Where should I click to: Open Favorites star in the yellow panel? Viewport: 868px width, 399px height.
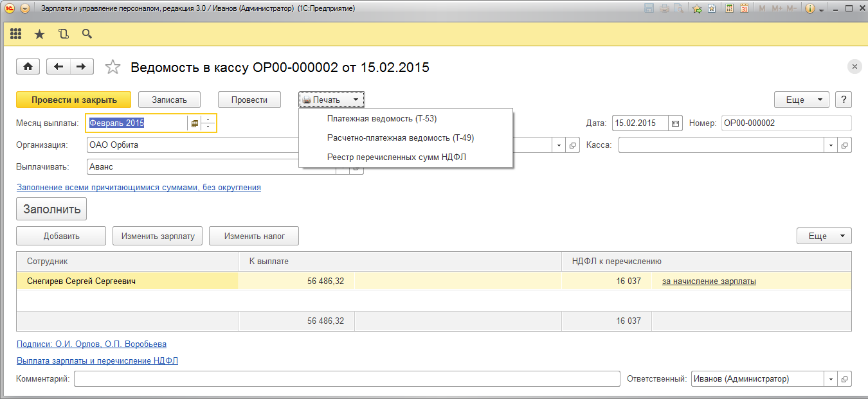[39, 34]
